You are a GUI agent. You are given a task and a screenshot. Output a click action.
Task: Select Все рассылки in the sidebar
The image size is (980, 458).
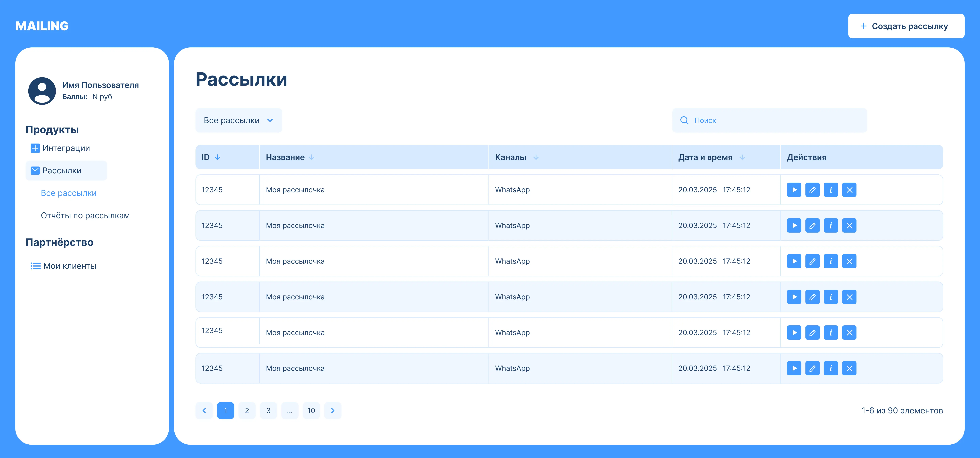click(x=68, y=193)
